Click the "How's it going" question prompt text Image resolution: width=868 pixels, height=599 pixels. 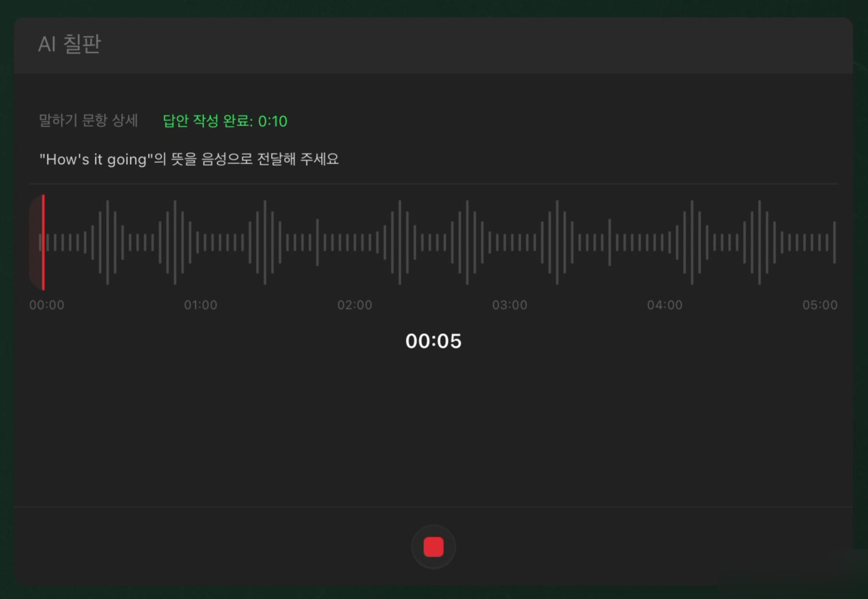click(189, 159)
